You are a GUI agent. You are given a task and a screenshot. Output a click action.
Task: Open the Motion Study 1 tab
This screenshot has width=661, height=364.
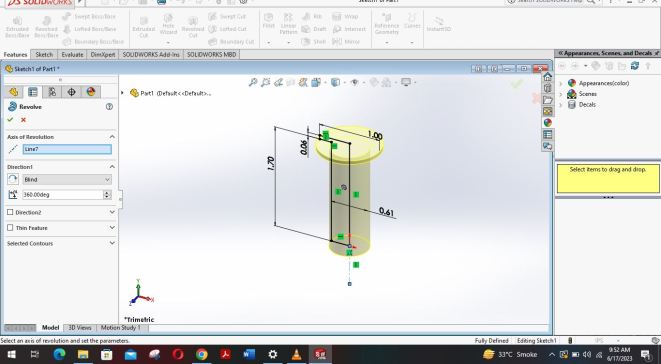coord(121,328)
